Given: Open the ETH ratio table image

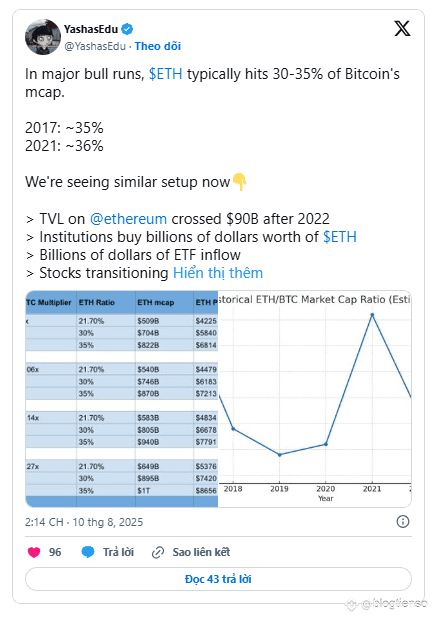Looking at the screenshot, I should (x=122, y=399).
